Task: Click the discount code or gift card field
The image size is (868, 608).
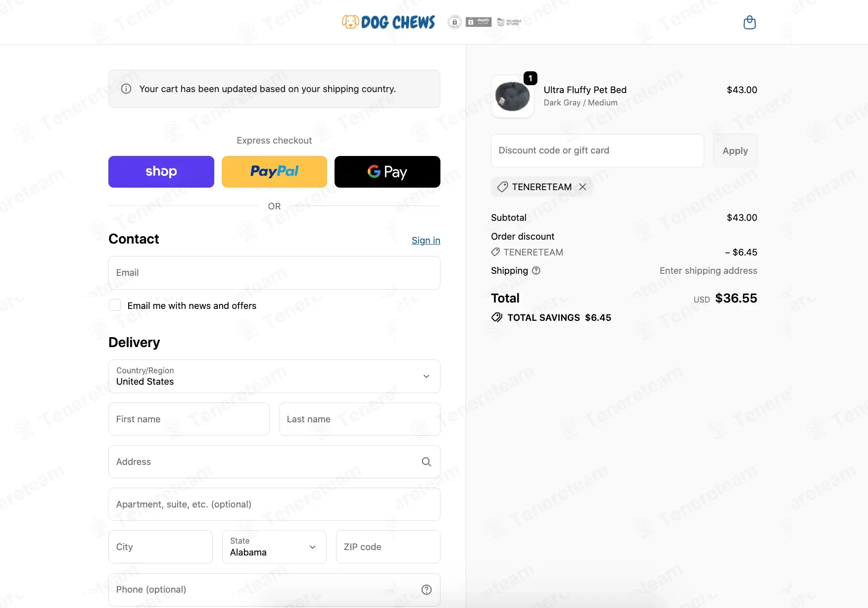Action: [x=597, y=151]
